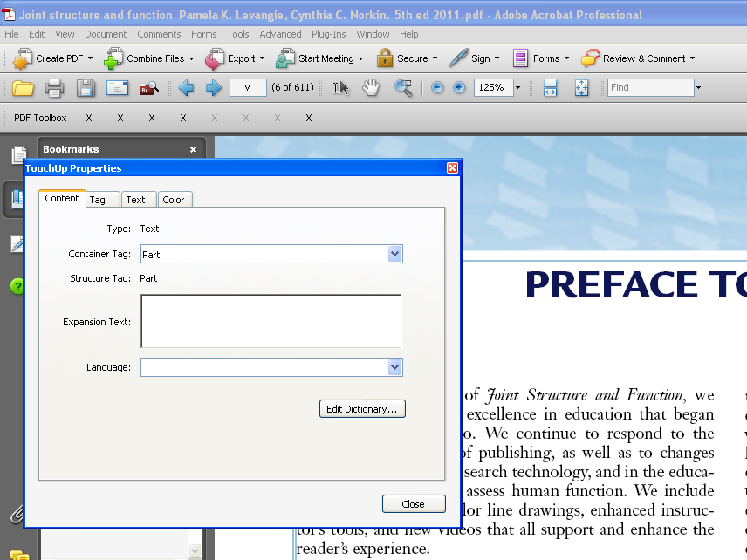Viewport: 747px width, 560px height.
Task: Go to the previous page with the left arrow
Action: (x=186, y=87)
